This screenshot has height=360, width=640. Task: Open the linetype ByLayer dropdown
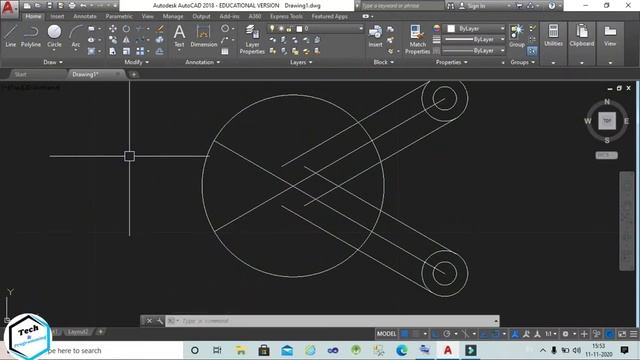tap(474, 51)
